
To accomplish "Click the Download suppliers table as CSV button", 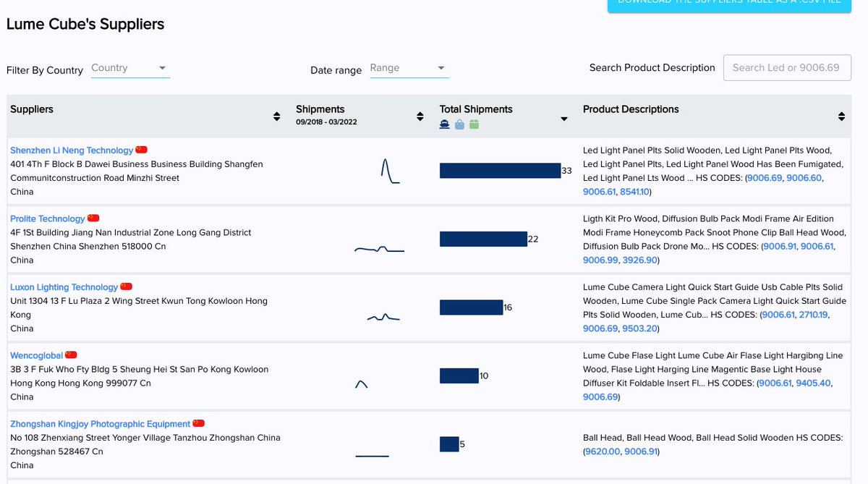I will [x=729, y=4].
